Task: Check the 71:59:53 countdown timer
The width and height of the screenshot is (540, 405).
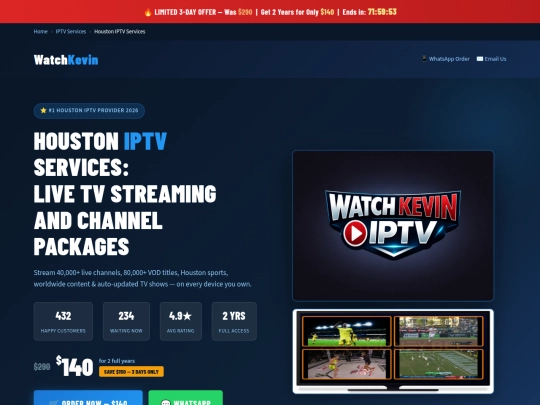Action: (382, 12)
